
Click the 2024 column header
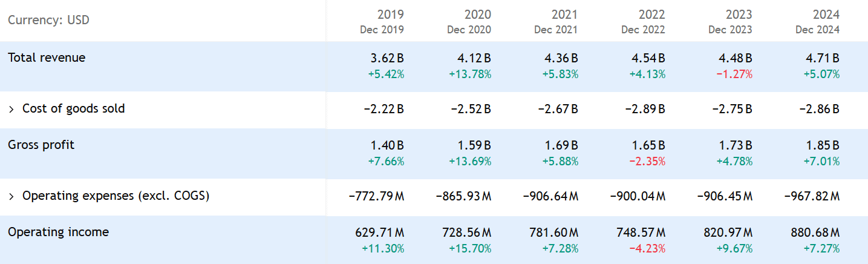826,15
